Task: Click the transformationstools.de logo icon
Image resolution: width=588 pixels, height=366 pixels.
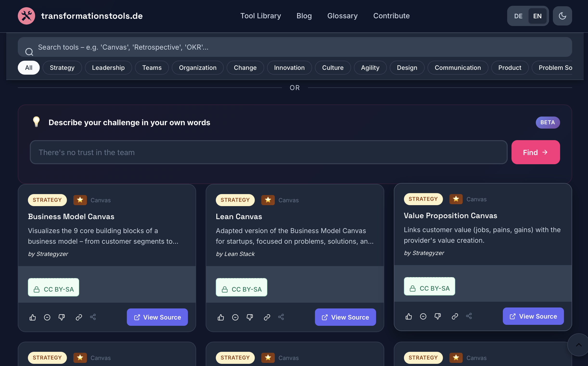Action: point(26,16)
